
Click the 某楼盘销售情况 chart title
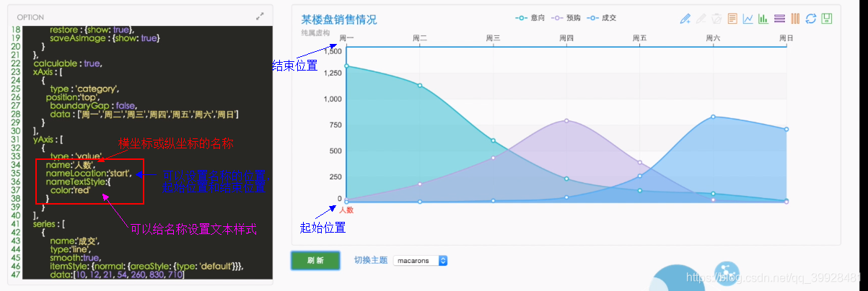(x=338, y=19)
